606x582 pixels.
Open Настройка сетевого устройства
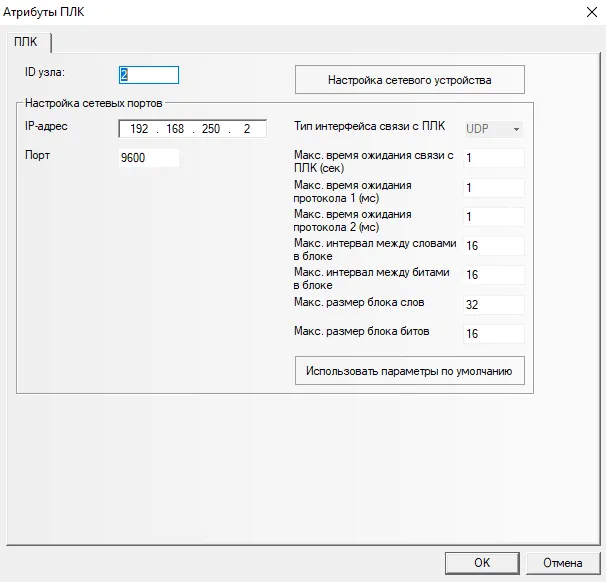click(409, 79)
